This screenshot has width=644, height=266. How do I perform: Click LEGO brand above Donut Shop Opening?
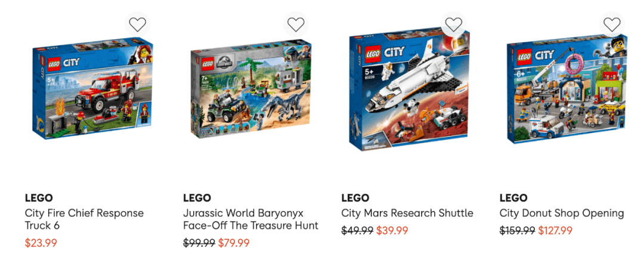[x=513, y=198]
